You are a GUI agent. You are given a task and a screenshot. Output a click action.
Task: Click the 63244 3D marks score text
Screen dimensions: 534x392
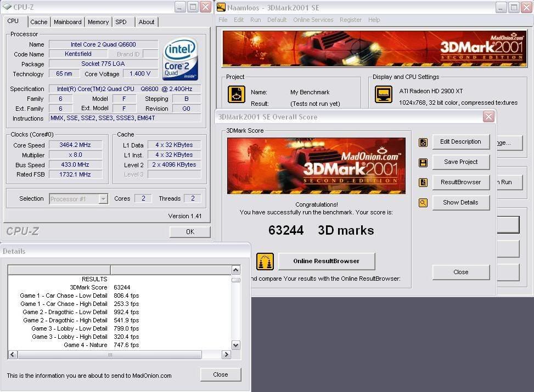321,230
